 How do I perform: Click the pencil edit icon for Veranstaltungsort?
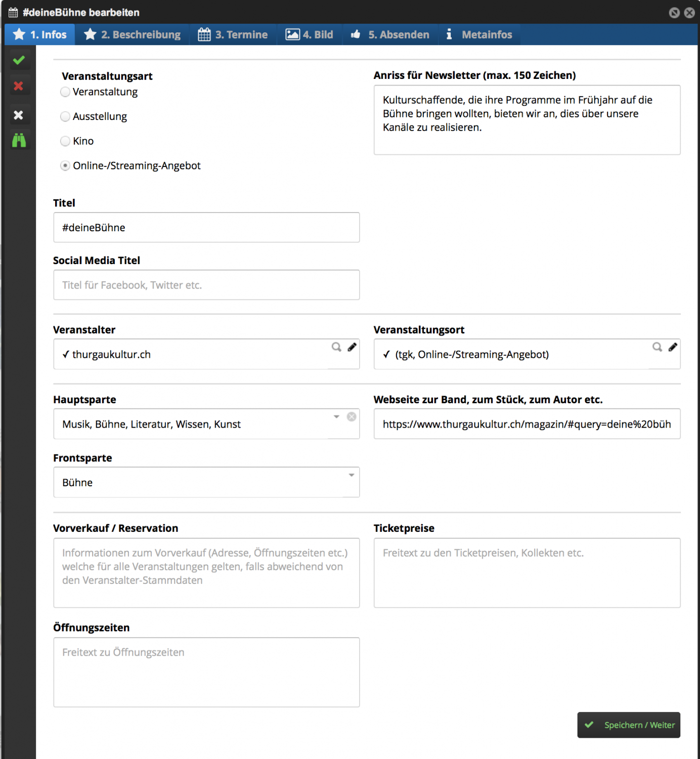point(673,347)
